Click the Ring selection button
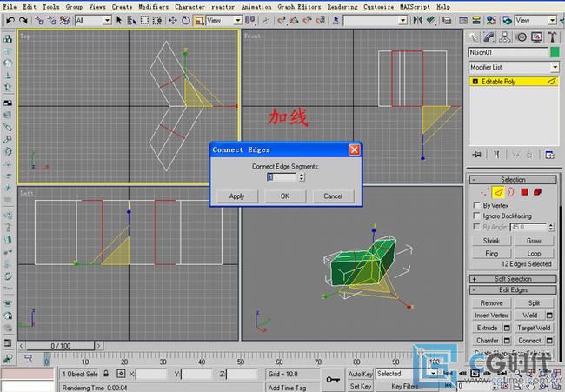This screenshot has width=565, height=392. click(x=491, y=254)
